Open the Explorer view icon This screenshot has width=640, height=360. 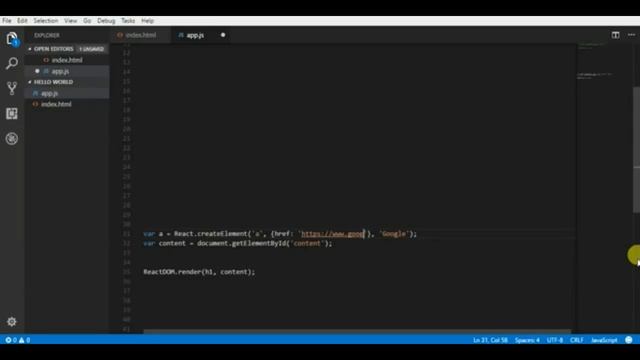click(x=12, y=39)
